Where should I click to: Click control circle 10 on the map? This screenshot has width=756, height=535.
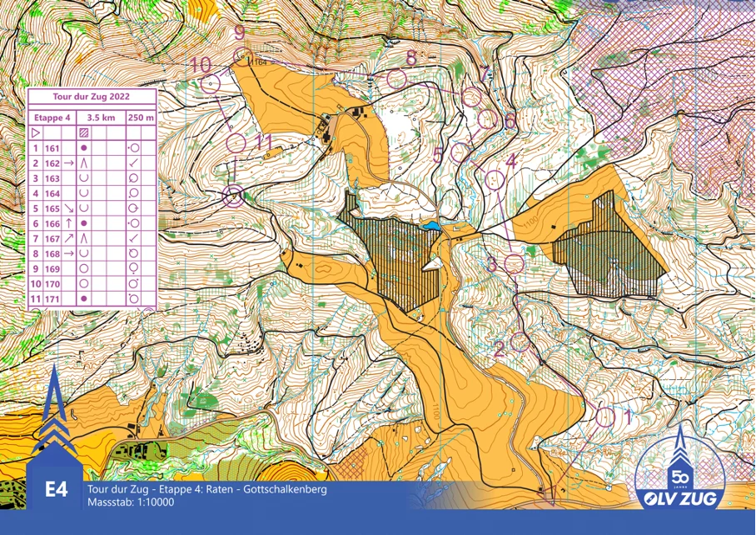[x=210, y=82]
